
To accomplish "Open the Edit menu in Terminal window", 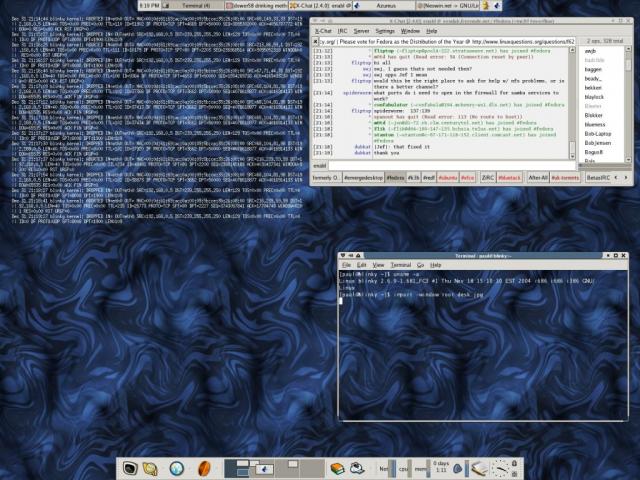I will click(x=362, y=265).
